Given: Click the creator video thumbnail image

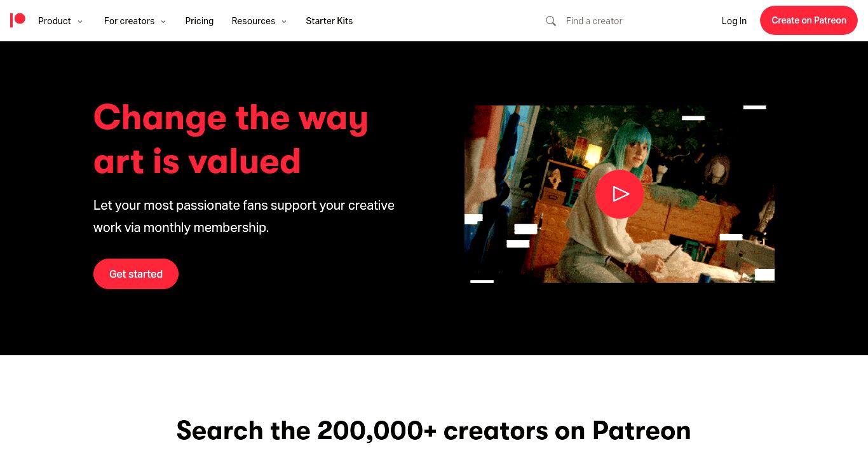Looking at the screenshot, I should (x=620, y=194).
